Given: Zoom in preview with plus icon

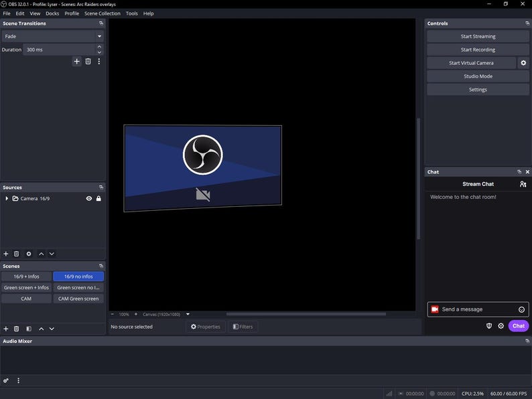Looking at the screenshot, I should point(136,314).
